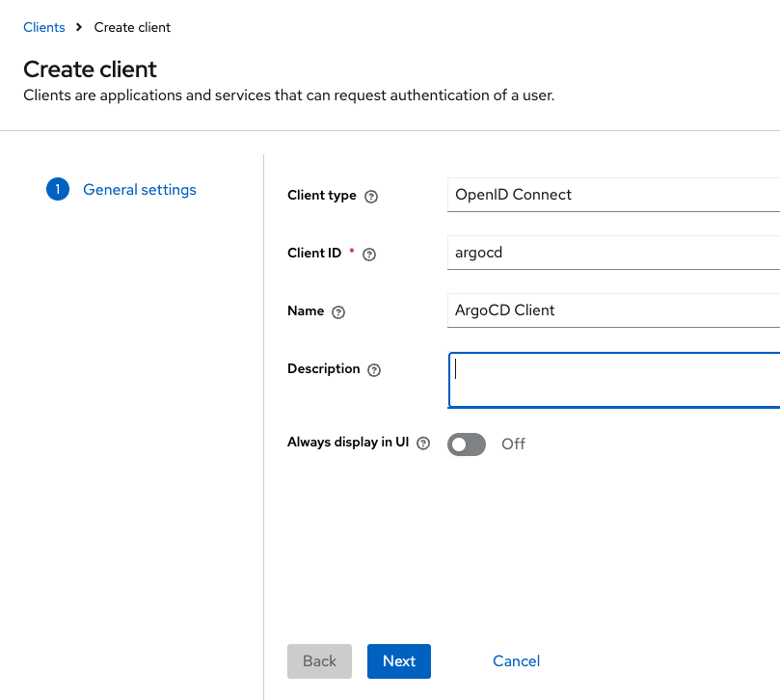Cancel client creation
This screenshot has height=700, width=780.
coord(516,661)
